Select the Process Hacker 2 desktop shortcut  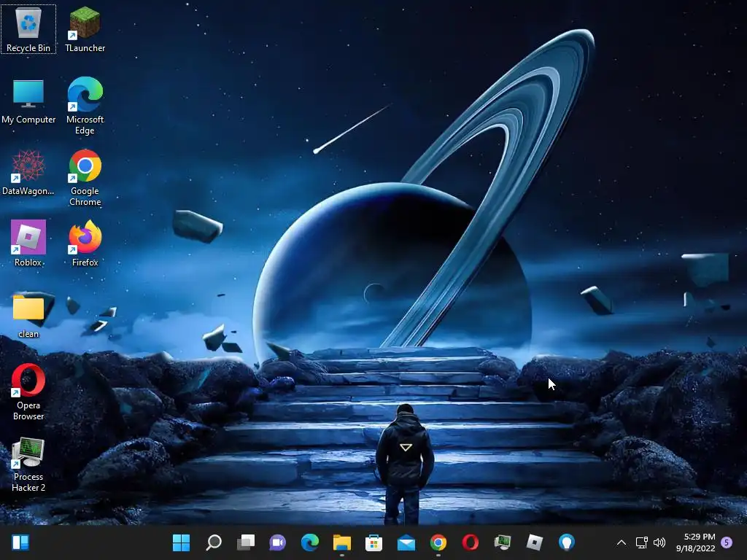[28, 464]
